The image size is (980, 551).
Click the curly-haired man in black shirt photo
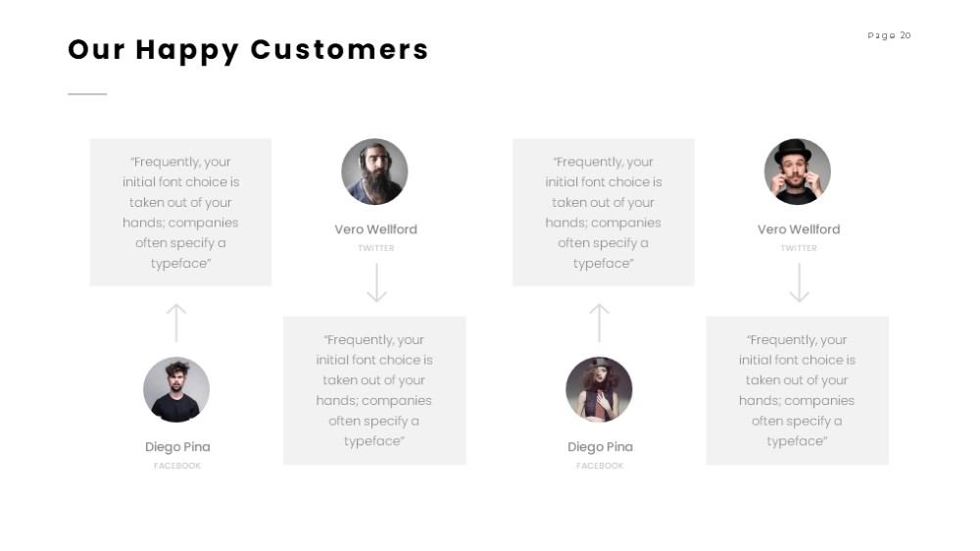176,389
